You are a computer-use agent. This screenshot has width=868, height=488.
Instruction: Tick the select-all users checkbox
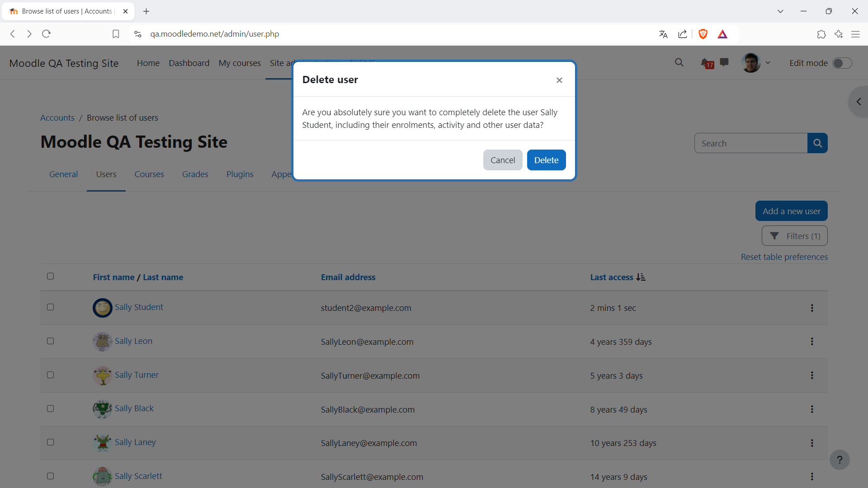tap(50, 276)
